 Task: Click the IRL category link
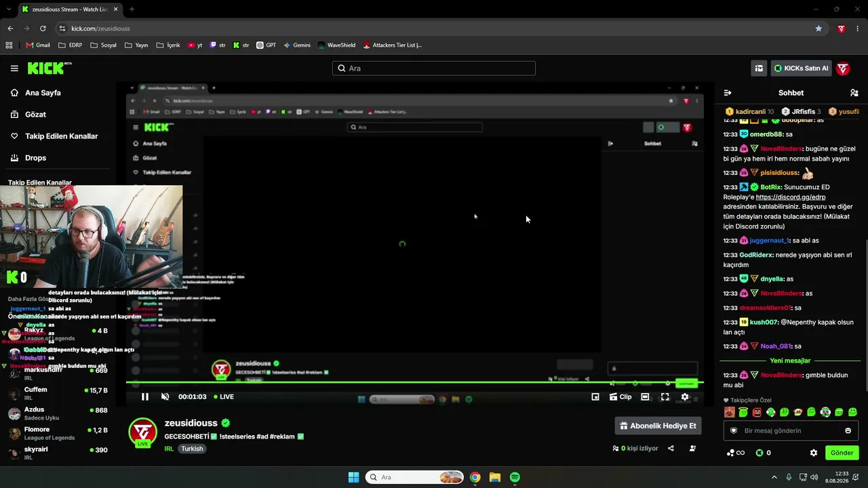click(x=169, y=449)
